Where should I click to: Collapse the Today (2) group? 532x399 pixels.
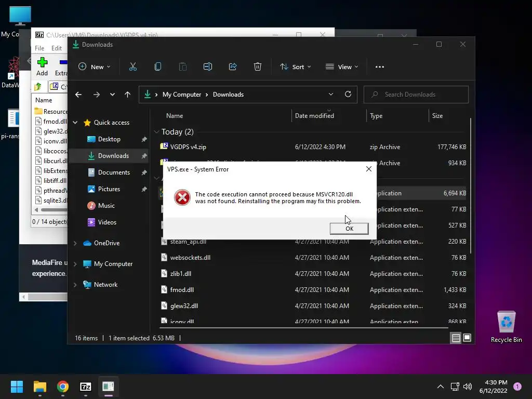click(156, 131)
